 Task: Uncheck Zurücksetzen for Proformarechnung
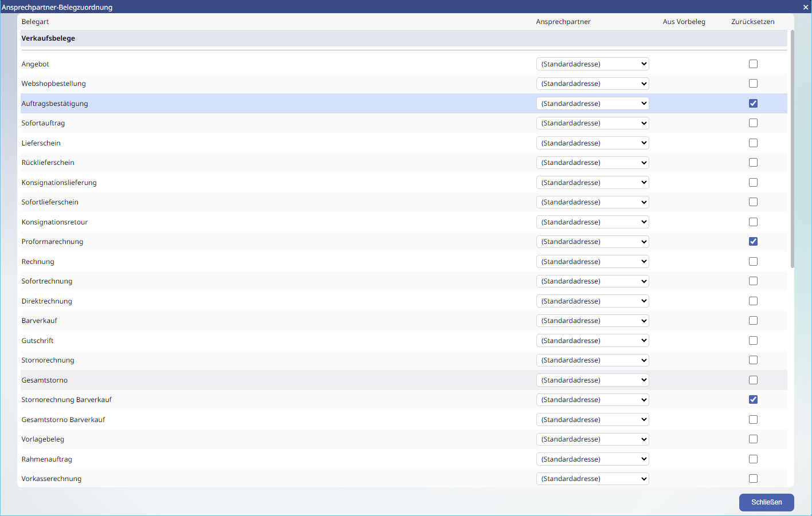pos(753,242)
